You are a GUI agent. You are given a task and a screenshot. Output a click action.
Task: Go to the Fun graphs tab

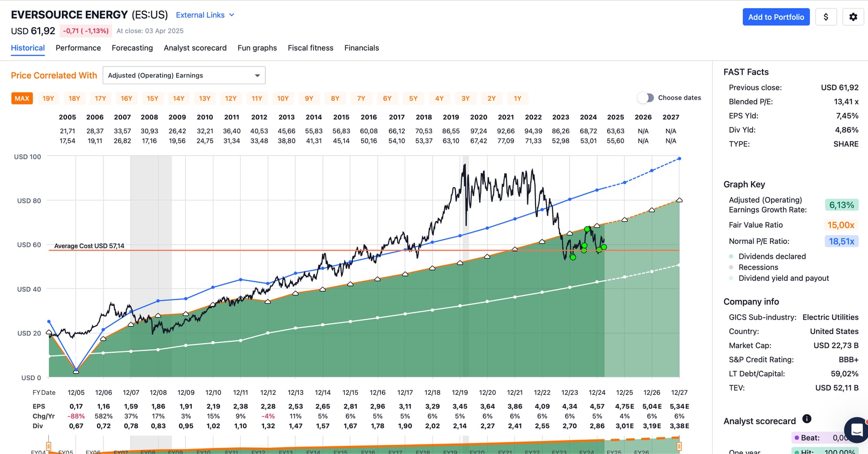(x=257, y=48)
